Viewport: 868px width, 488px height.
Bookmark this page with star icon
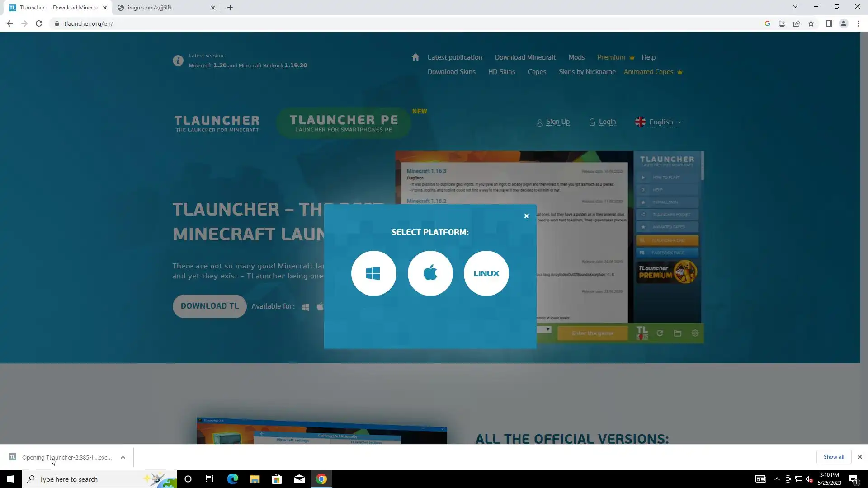point(811,23)
